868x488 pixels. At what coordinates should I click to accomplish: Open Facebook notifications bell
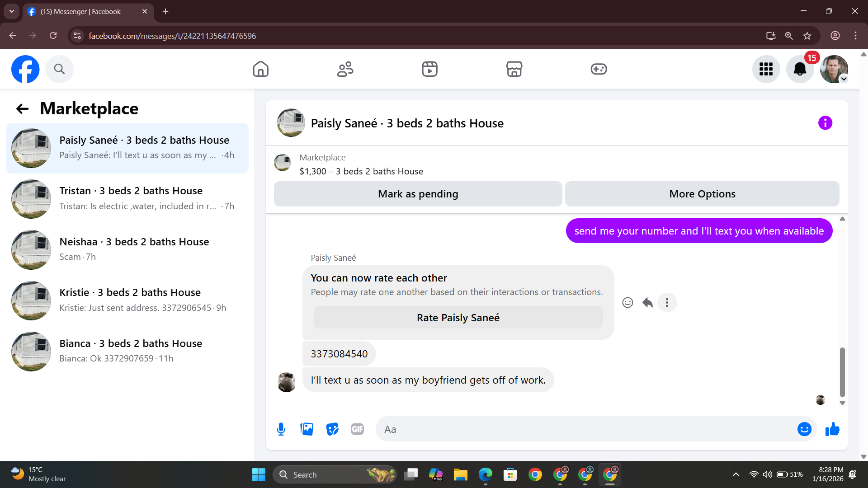pos(800,69)
